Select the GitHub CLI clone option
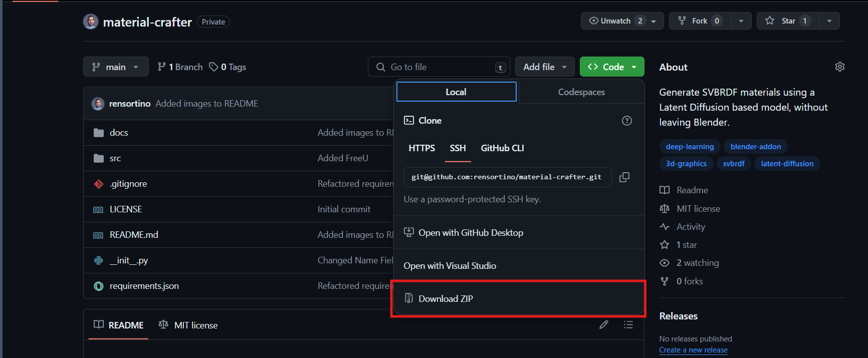Image resolution: width=868 pixels, height=358 pixels. point(502,148)
